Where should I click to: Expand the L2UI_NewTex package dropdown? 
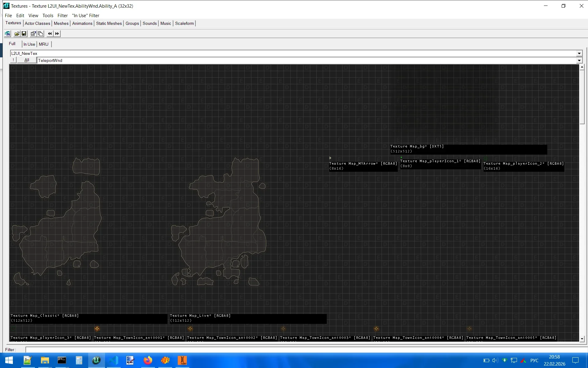[x=579, y=53]
